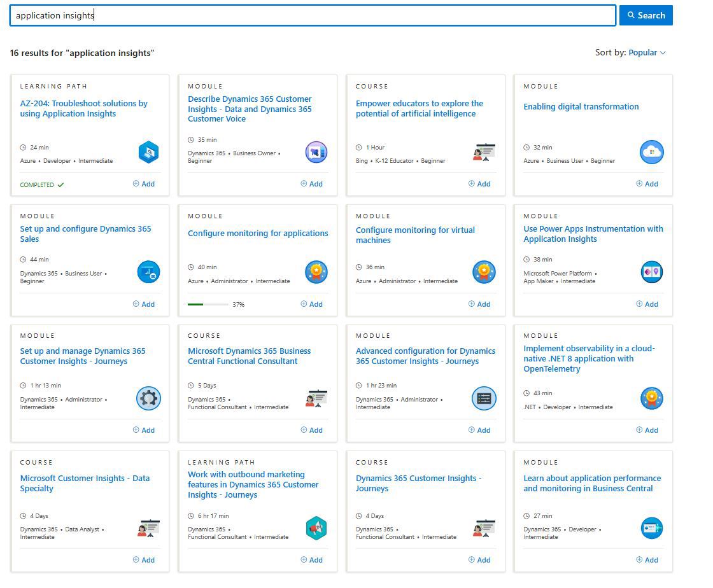The height and width of the screenshot is (588, 713).
Task: Open Advanced configuration for Customer Insights Journeys
Action: (x=426, y=356)
